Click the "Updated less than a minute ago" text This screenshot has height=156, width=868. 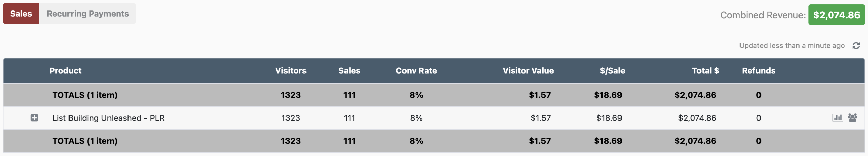coord(792,46)
